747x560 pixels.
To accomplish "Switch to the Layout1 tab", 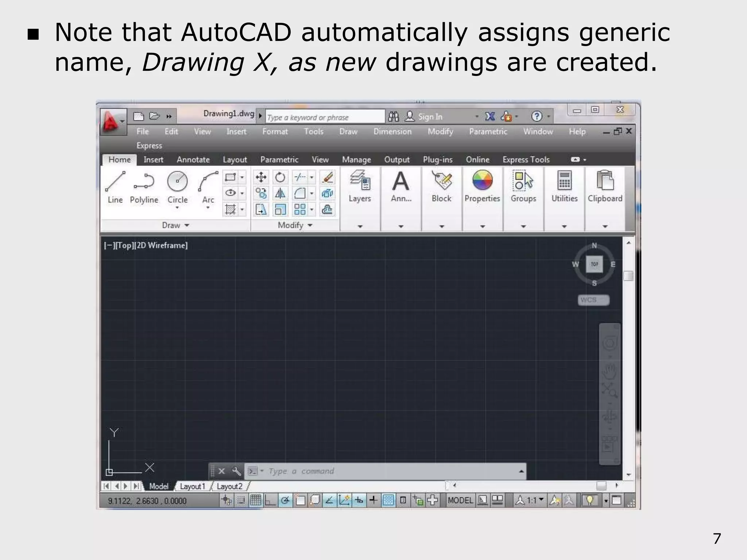I will 193,486.
